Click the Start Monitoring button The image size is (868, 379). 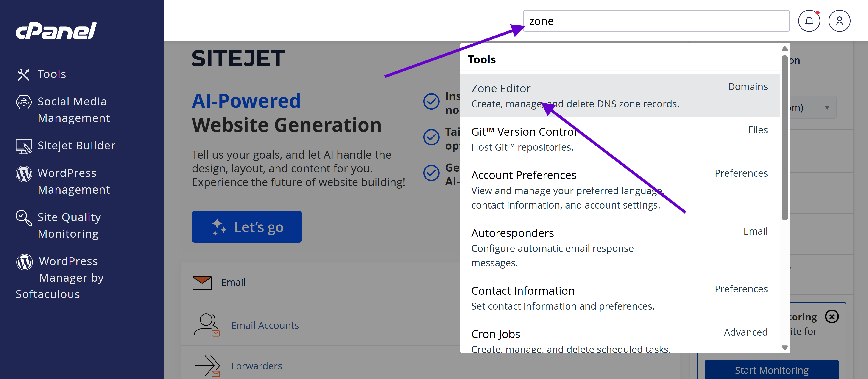[x=771, y=370]
